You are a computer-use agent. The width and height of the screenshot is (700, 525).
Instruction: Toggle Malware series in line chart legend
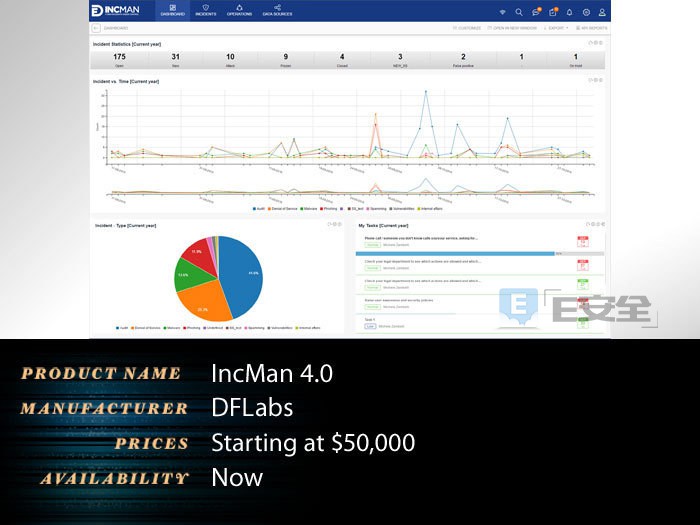click(x=308, y=208)
